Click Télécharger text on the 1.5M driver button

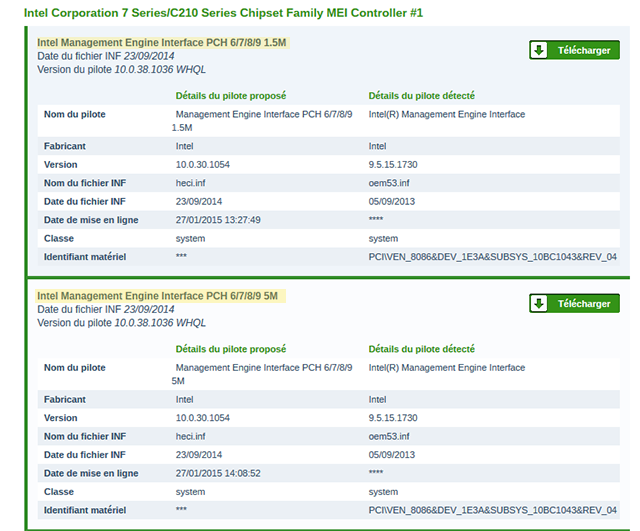584,50
